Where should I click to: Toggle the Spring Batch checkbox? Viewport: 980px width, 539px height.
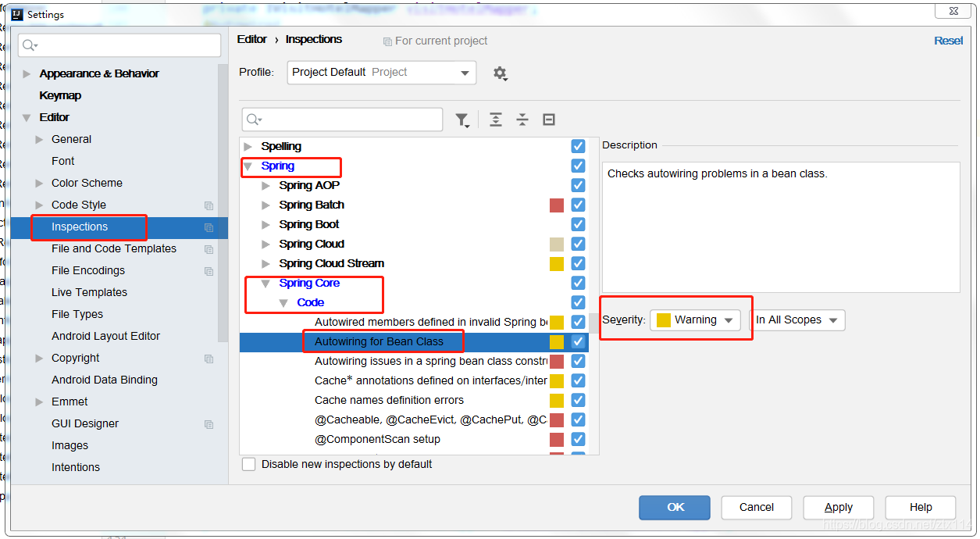578,205
